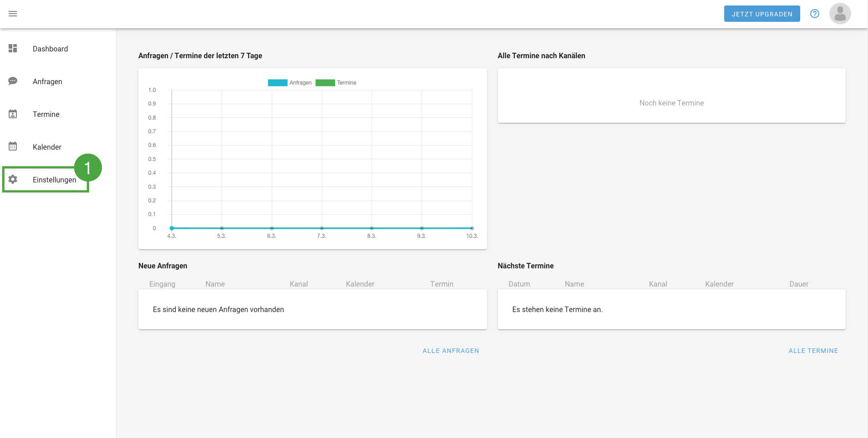868x438 pixels.
Task: Open the help question mark icon
Action: 814,14
